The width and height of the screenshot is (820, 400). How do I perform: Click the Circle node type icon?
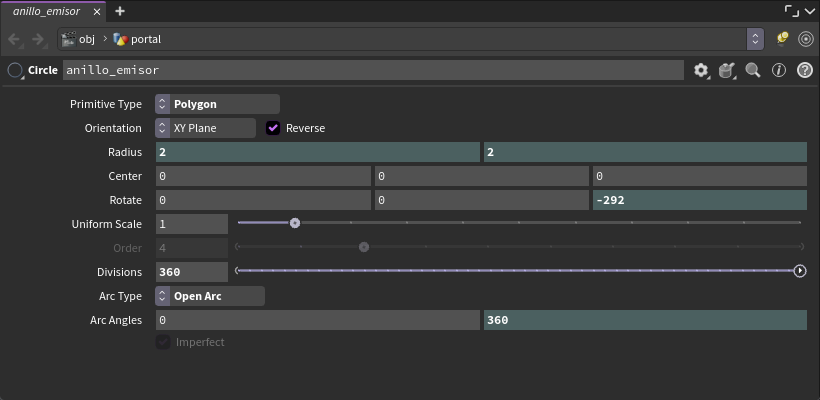point(15,70)
